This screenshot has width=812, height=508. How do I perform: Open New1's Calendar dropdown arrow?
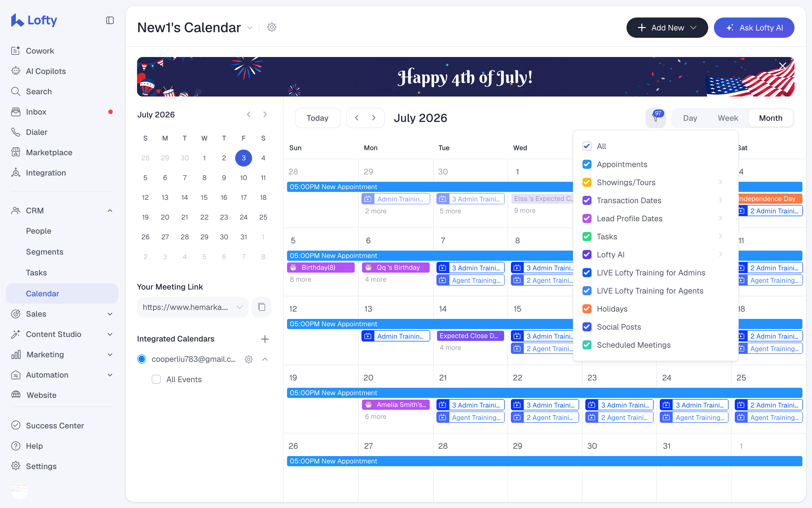point(250,28)
